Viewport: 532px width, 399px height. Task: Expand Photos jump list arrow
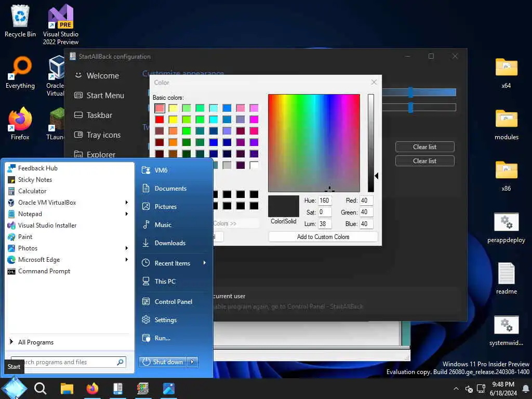[x=127, y=248]
